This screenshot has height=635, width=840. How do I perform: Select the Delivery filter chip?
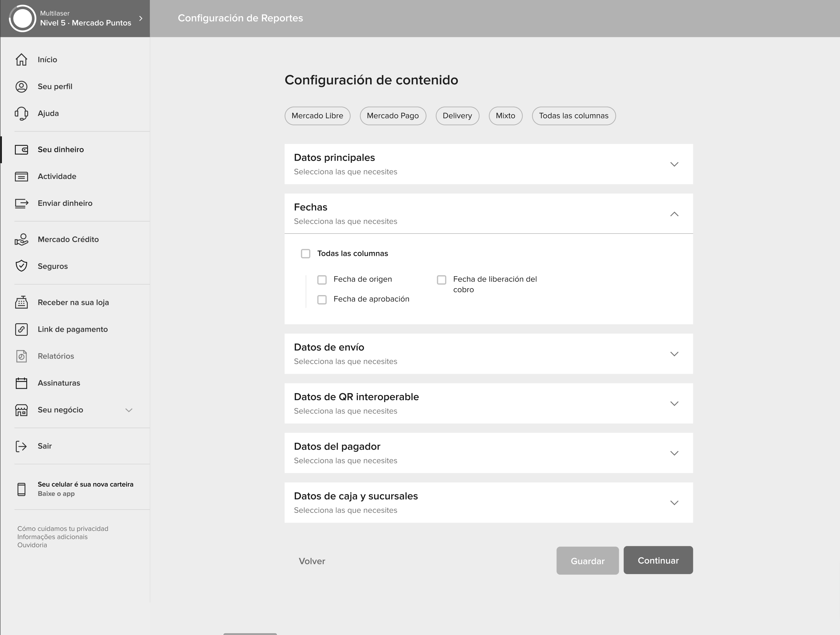457,116
